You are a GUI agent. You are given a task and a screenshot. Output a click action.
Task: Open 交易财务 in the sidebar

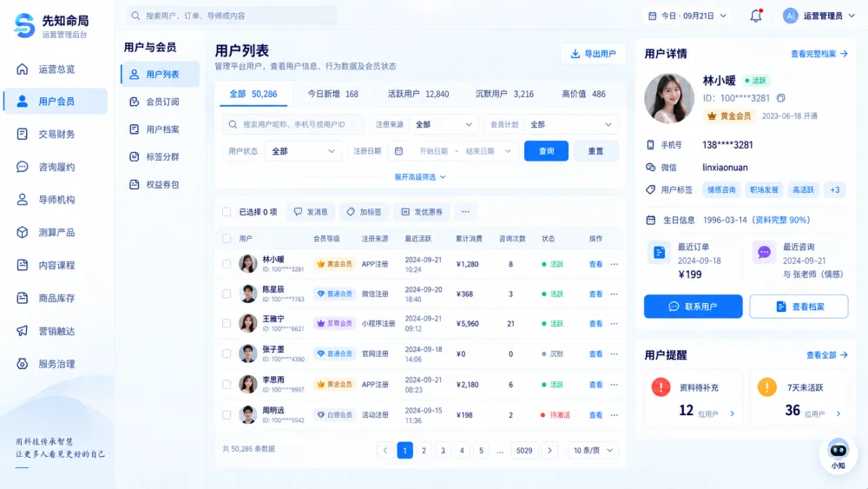(56, 134)
